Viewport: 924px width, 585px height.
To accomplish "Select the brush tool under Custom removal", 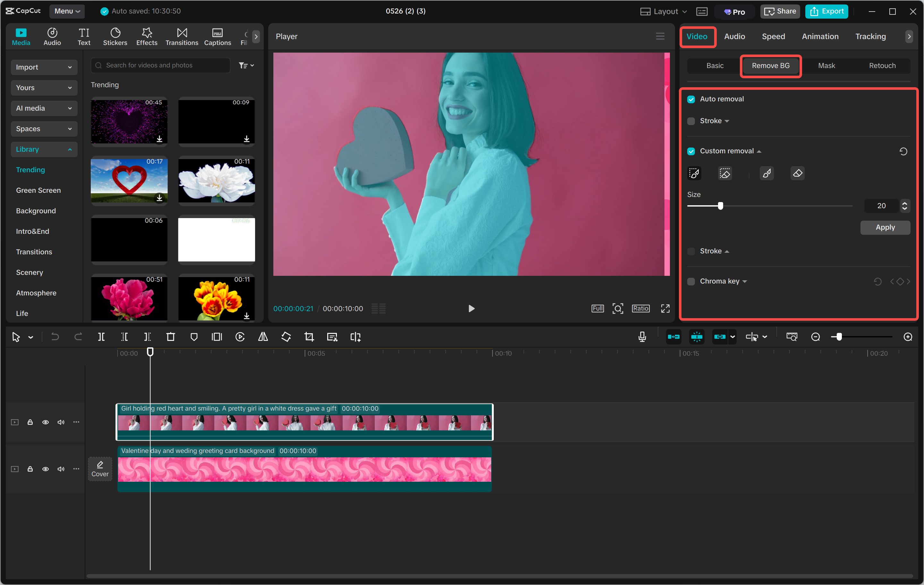I will [766, 174].
